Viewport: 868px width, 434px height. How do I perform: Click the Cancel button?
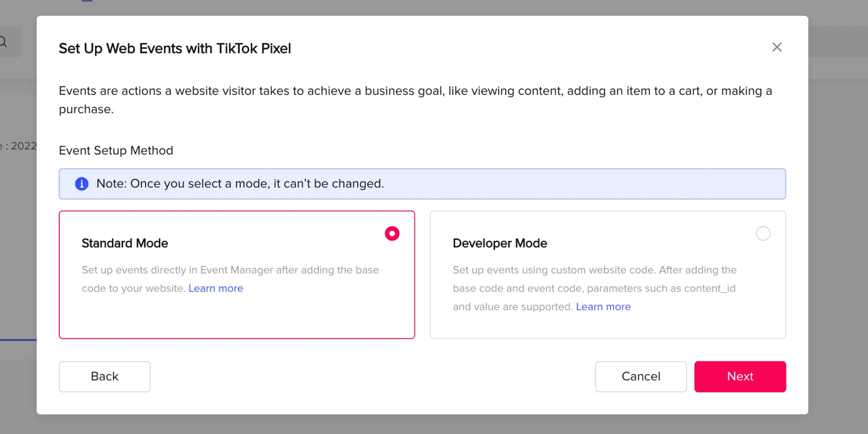pos(641,376)
